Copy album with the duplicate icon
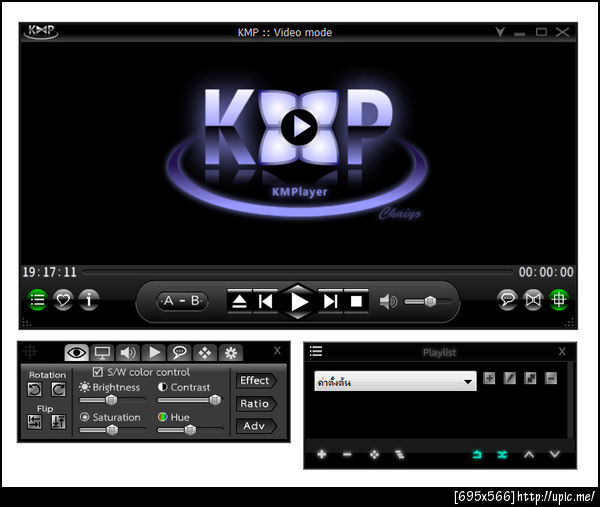The height and width of the screenshot is (507, 600). coord(530,378)
